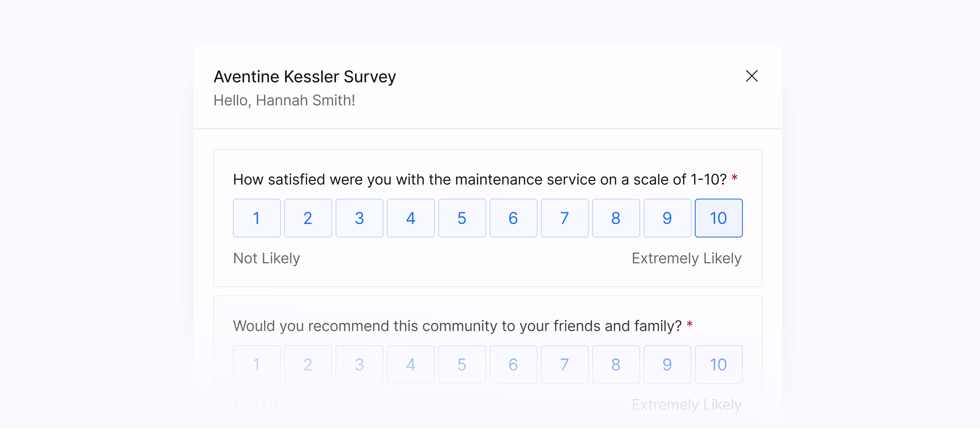Rate maintenance service satisfaction as 1
980x428 pixels.
coord(257,218)
